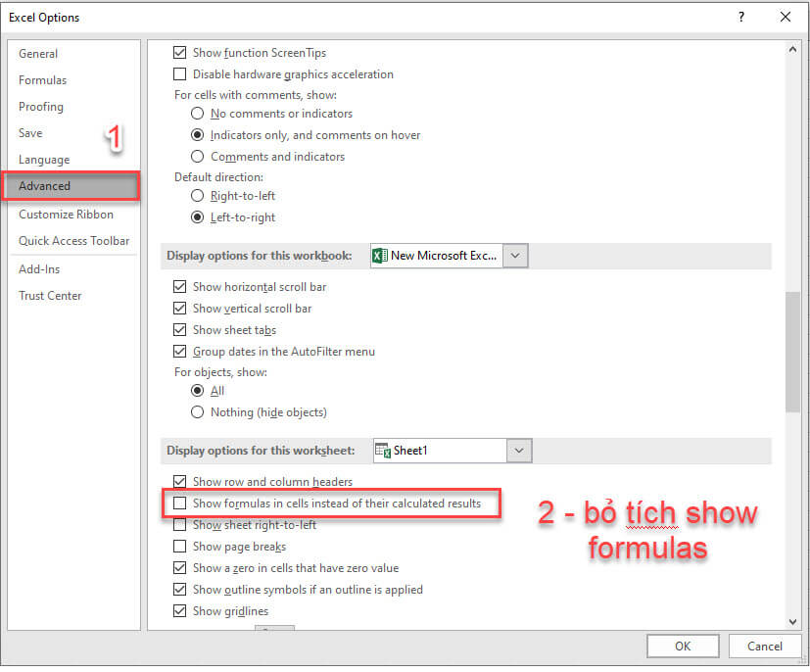This screenshot has height=672, width=810.
Task: Toggle Show gridlines checkbox
Action: (180, 611)
